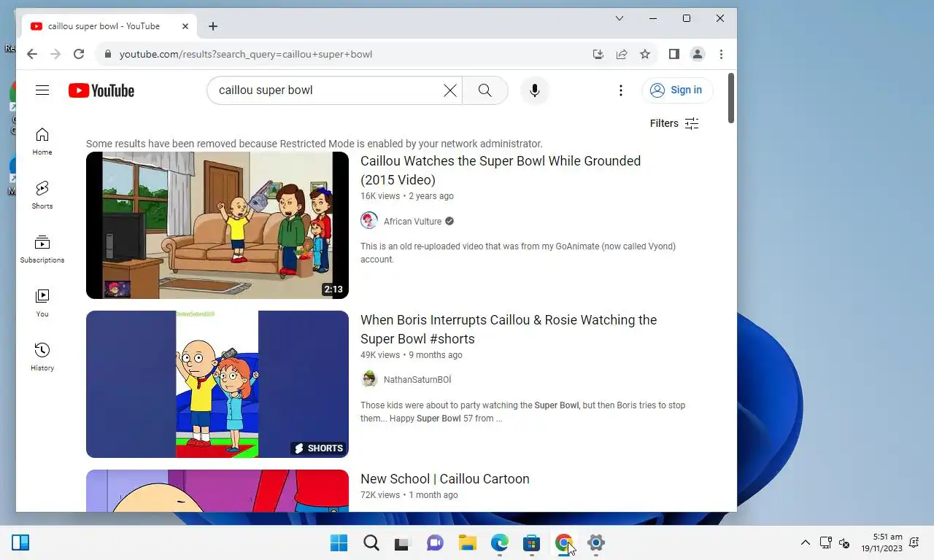This screenshot has height=560, width=934.
Task: Open African Vulture channel link
Action: click(x=412, y=222)
